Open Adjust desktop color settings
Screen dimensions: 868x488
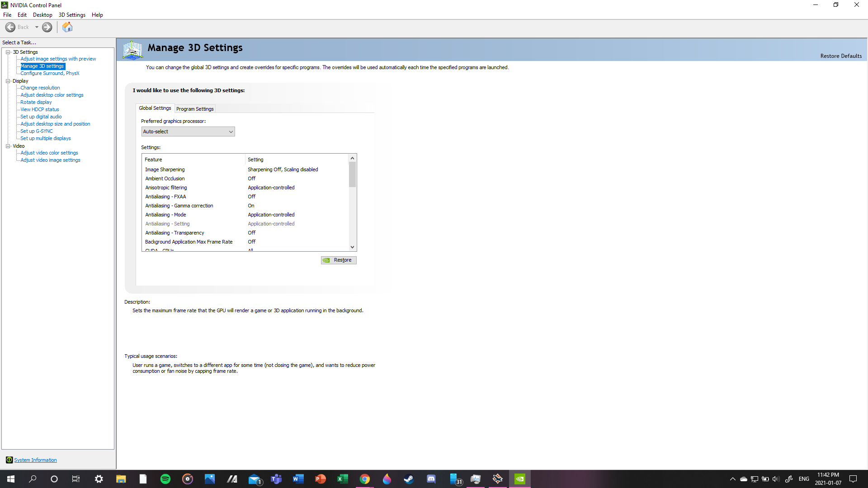pyautogui.click(x=52, y=95)
